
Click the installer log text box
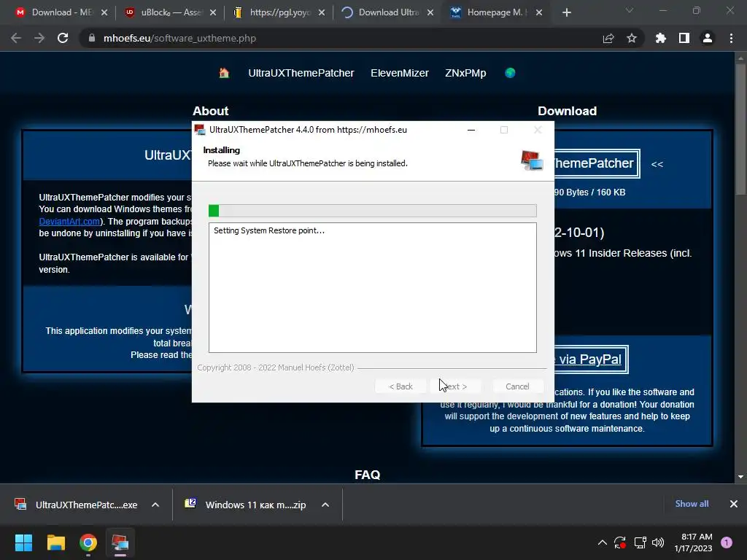coord(373,287)
